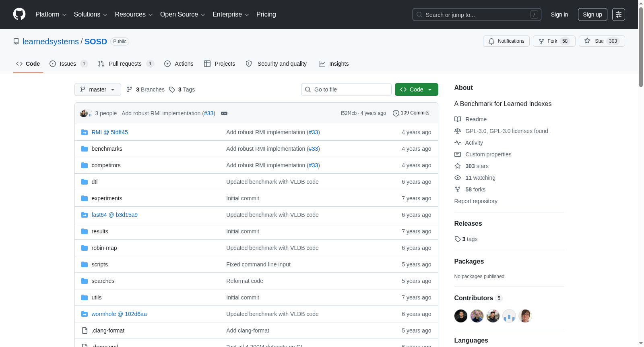Open the Pricing link
Image resolution: width=644 pixels, height=347 pixels.
tap(266, 15)
